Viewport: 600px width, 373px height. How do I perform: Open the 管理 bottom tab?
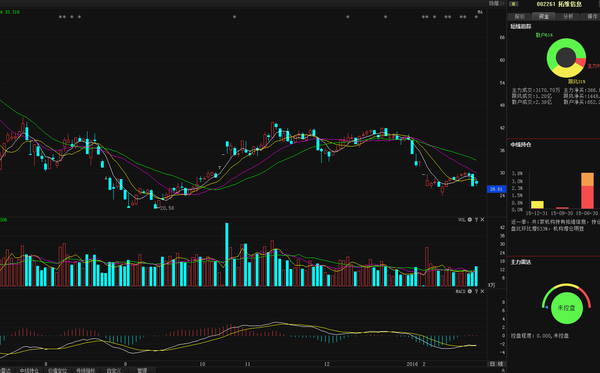point(142,370)
